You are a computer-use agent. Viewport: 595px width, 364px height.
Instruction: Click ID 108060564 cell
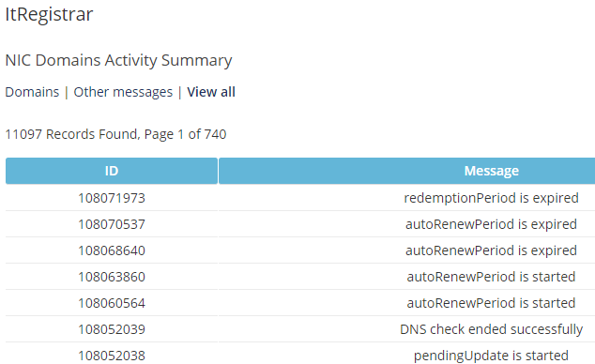(112, 303)
